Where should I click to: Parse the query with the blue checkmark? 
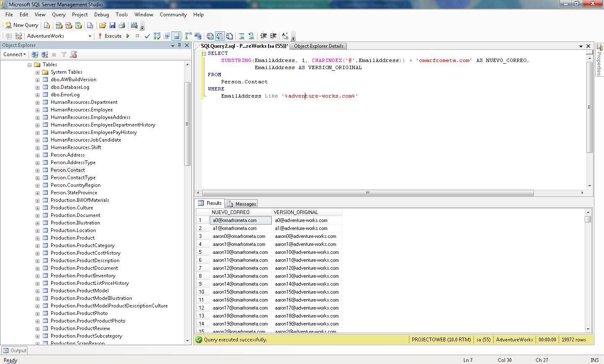click(147, 36)
